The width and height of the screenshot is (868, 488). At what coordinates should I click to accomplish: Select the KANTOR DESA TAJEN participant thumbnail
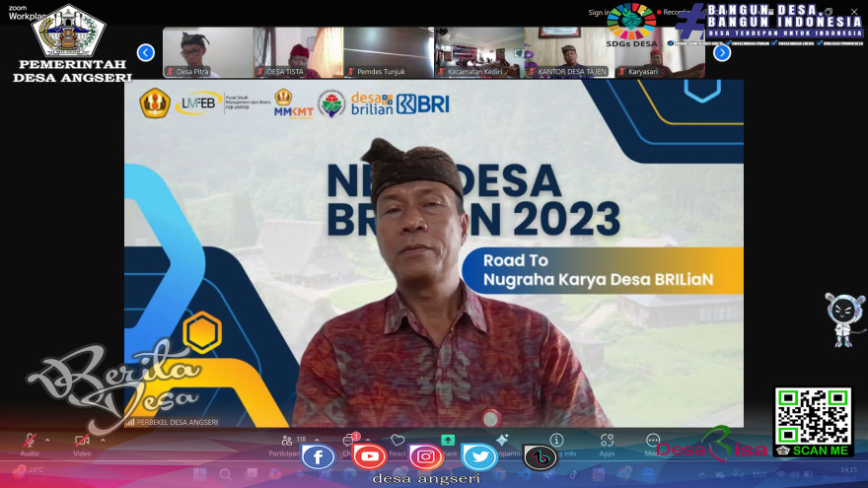tap(570, 52)
